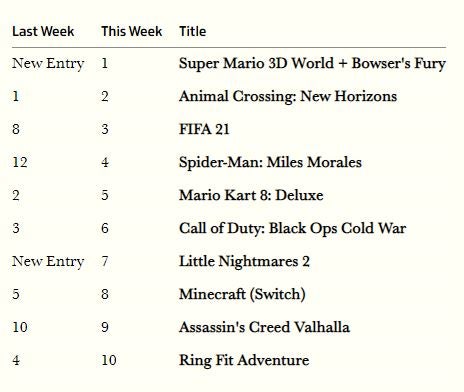Click Mario Kart 8: Deluxe title
This screenshot has width=464, height=392.
251,195
